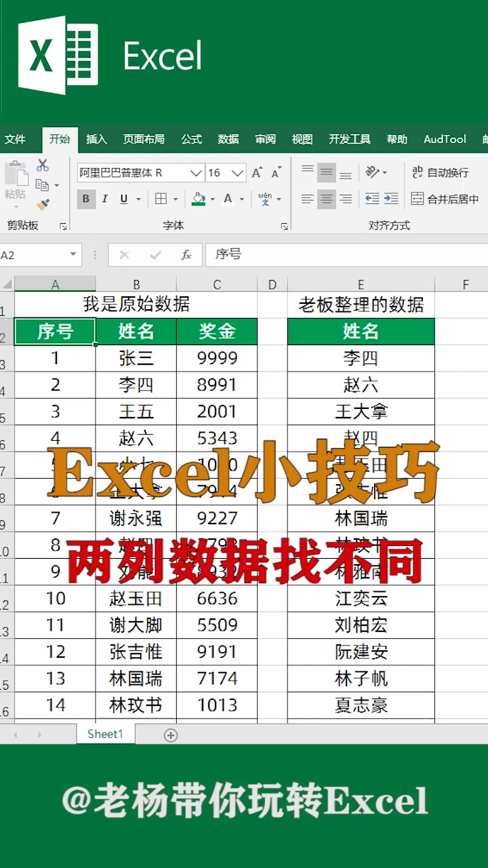Viewport: 488px width, 868px height.
Task: Expand the underline style dropdown arrow
Action: 138,199
